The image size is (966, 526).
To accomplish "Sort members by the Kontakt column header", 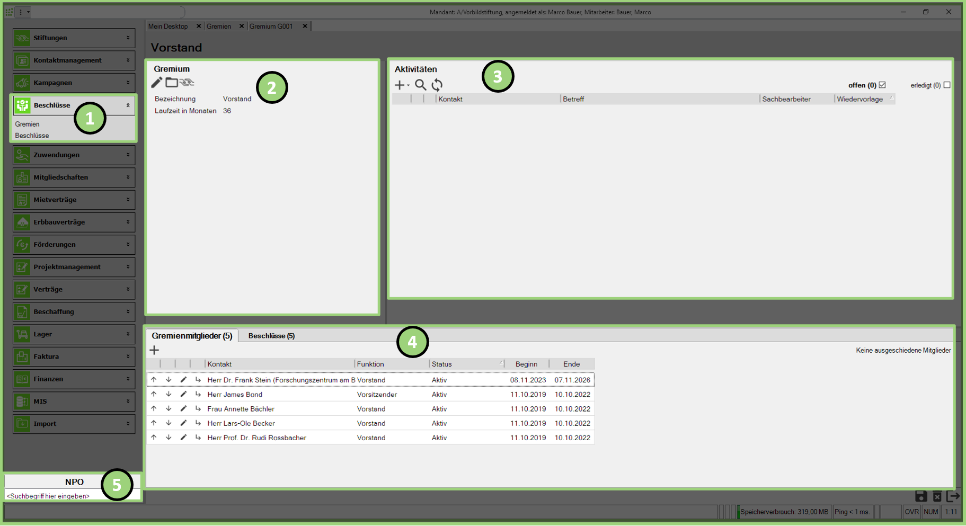I will tap(280, 364).
